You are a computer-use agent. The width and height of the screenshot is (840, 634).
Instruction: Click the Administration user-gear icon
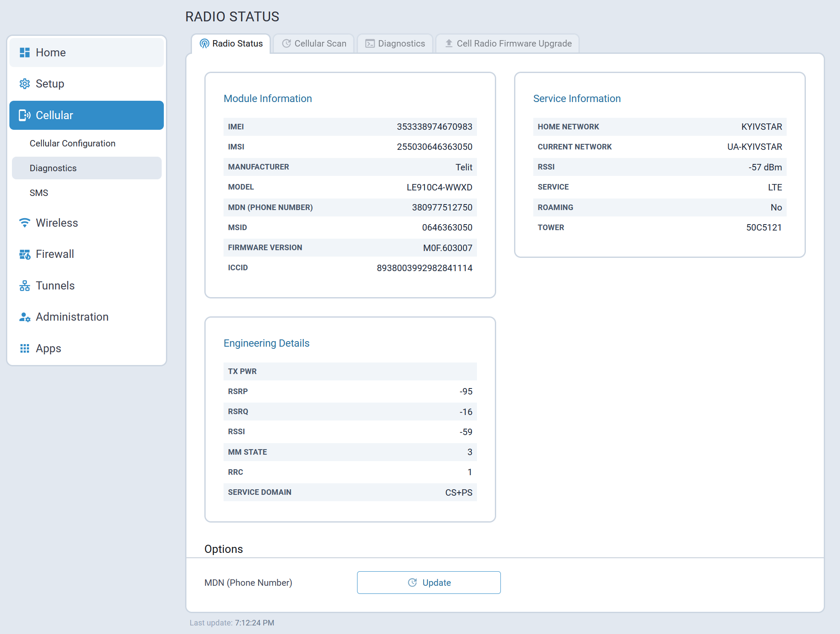25,317
